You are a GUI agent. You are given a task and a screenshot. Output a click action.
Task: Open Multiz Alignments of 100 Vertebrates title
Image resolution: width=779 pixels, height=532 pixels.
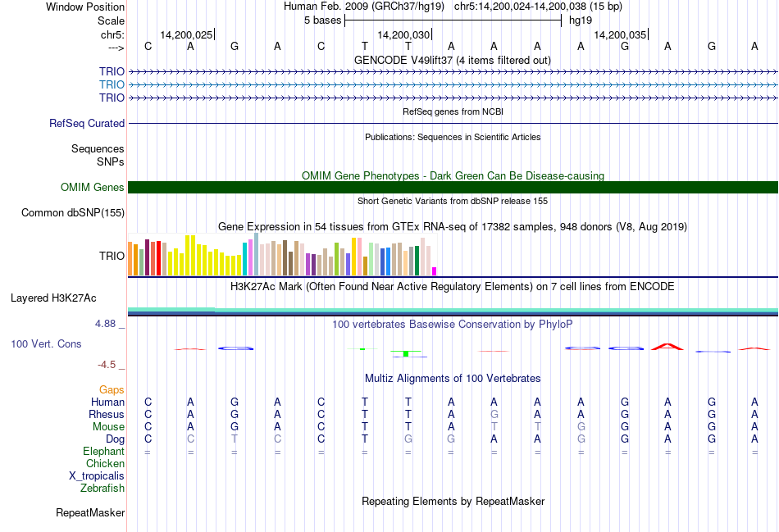(453, 379)
